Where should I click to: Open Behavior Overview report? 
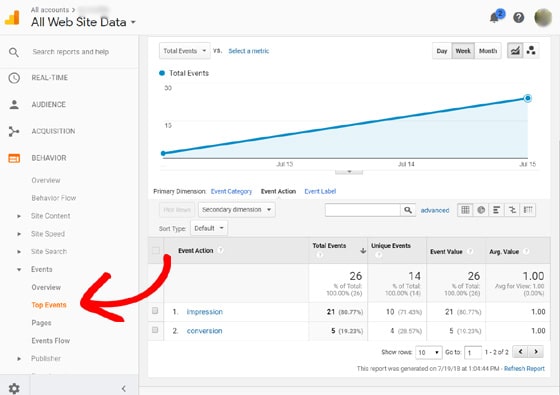(x=46, y=180)
